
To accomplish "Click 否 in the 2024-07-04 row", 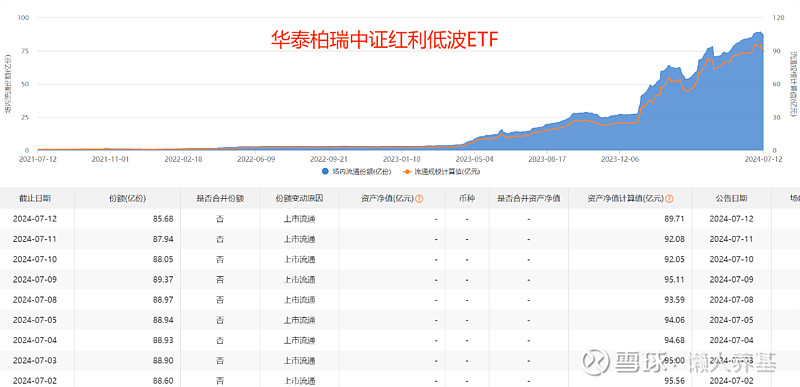I will (220, 341).
